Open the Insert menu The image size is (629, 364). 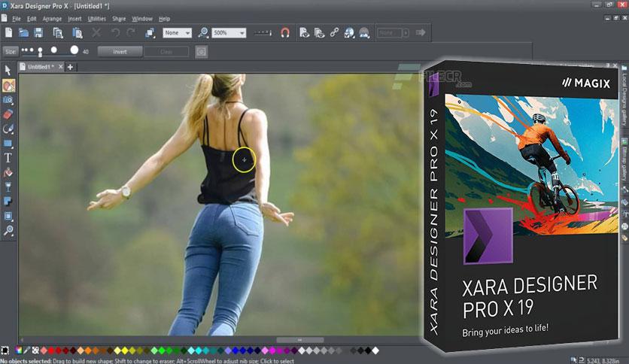click(74, 19)
